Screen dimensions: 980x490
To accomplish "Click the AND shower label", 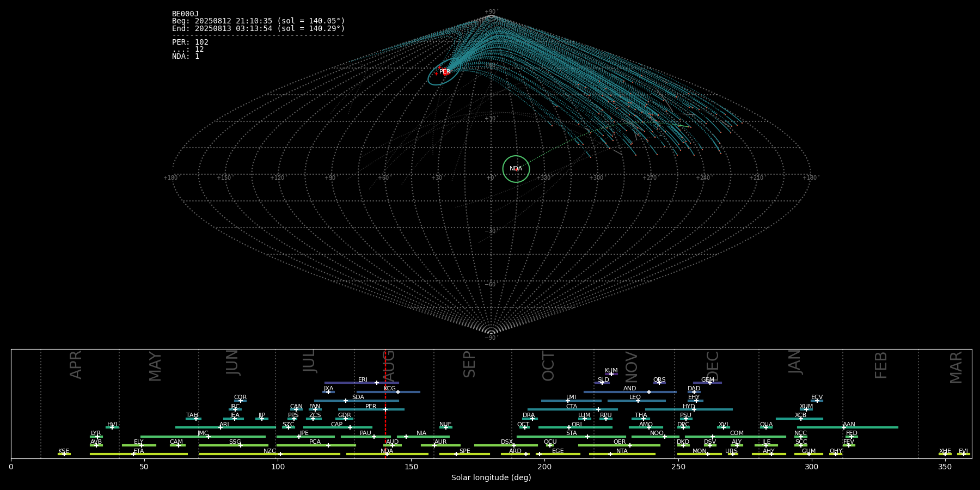I will click(x=630, y=389).
